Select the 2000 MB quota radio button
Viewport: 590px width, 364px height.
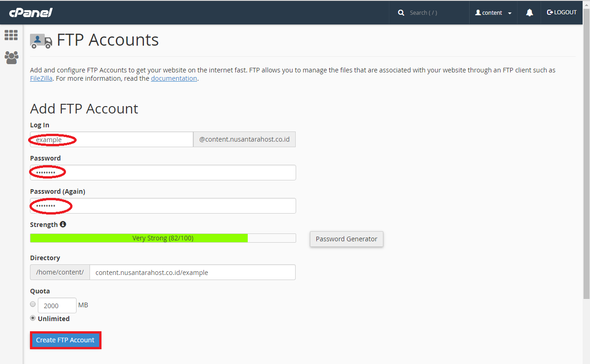pyautogui.click(x=33, y=304)
